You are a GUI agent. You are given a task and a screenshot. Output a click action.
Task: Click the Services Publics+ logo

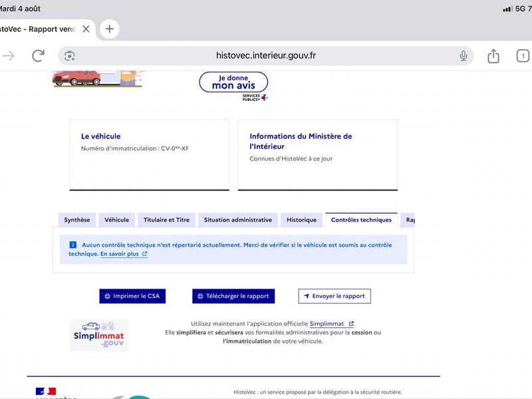[255, 98]
